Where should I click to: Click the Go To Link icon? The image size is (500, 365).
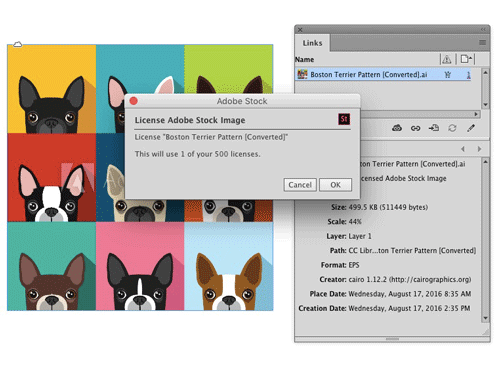click(x=434, y=128)
